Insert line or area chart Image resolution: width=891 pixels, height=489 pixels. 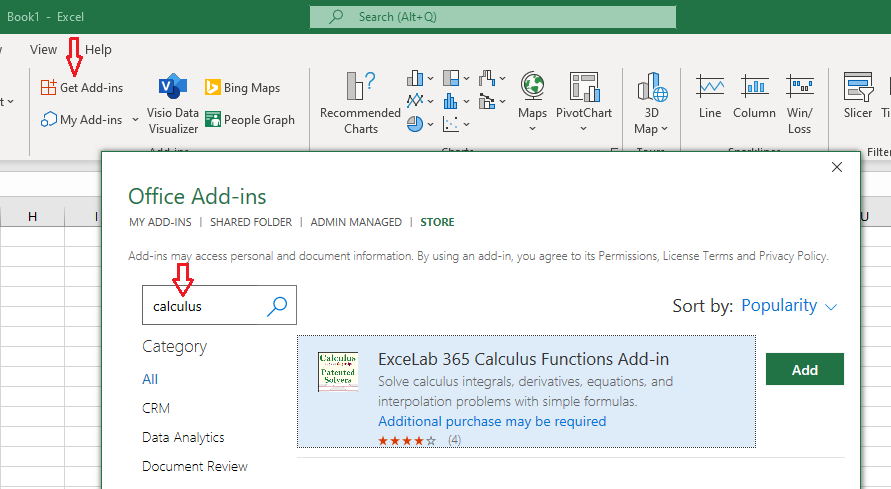(x=415, y=101)
